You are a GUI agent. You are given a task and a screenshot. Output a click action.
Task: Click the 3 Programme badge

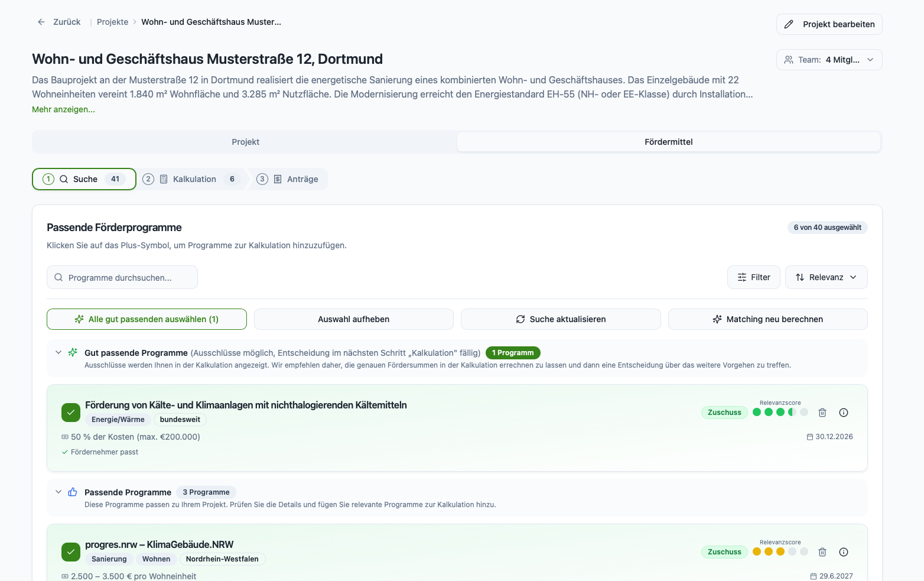pos(206,492)
